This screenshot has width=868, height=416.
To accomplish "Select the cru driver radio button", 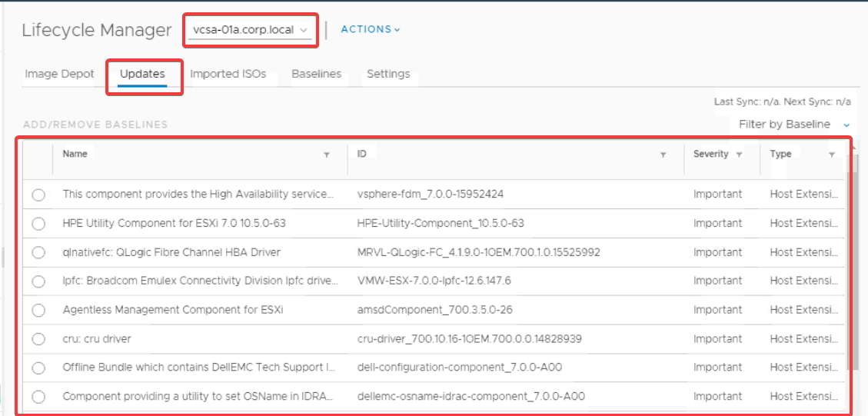I will point(38,339).
